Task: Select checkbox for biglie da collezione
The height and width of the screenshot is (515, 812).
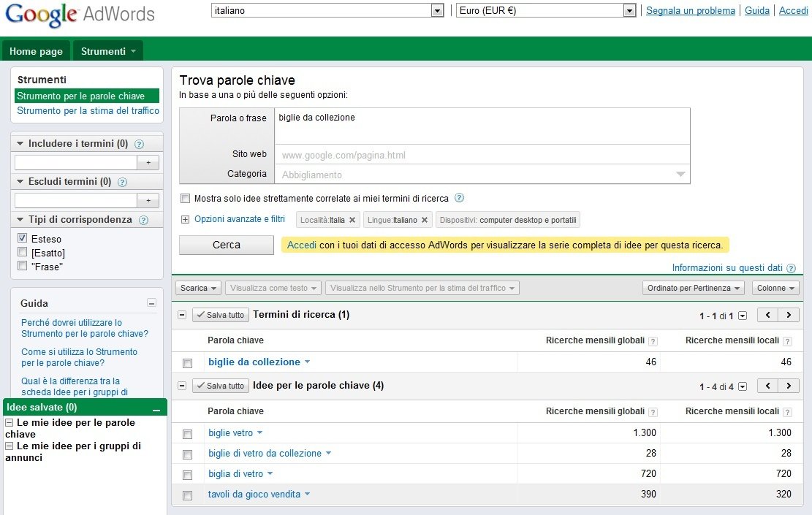Action: (x=187, y=363)
